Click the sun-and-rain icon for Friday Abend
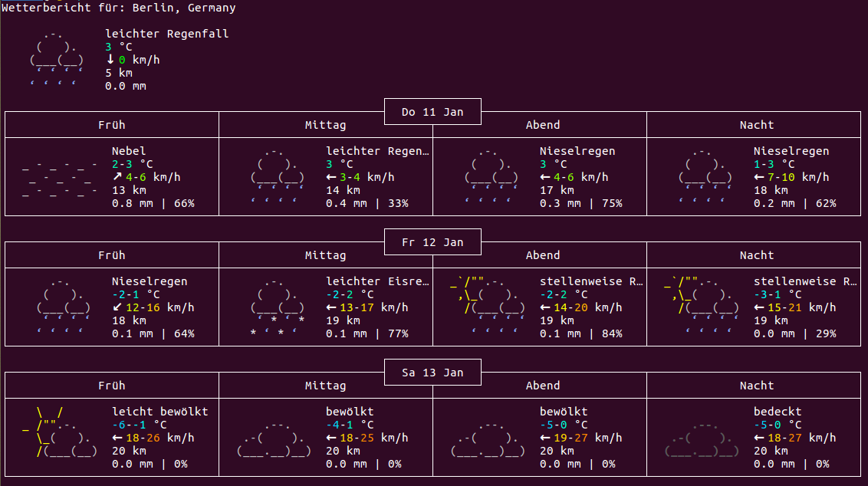Viewport: 868px width, 486px height. point(488,308)
